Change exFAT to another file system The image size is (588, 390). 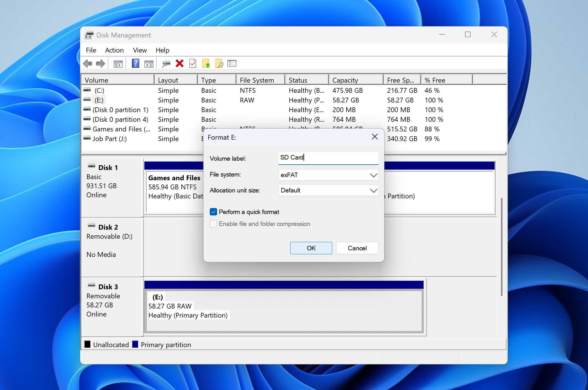(x=328, y=175)
